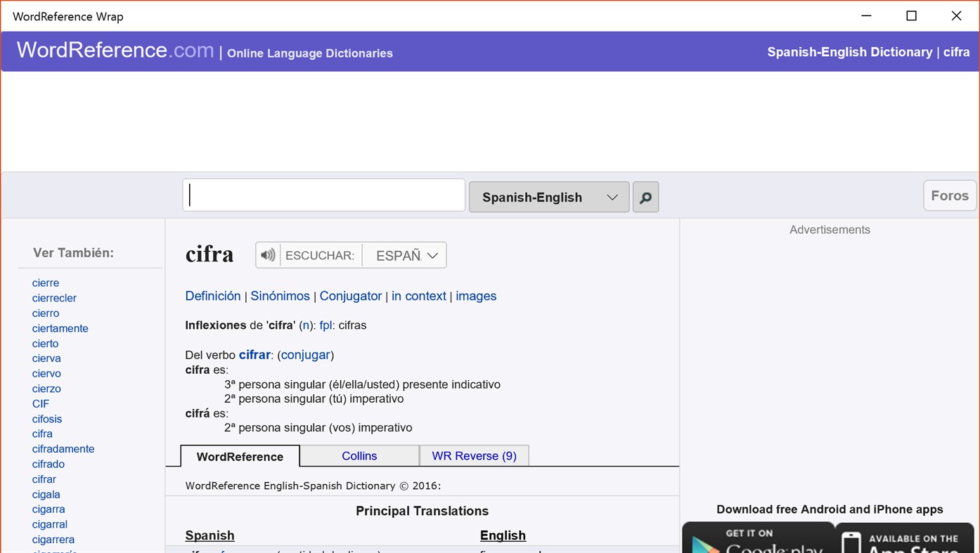The height and width of the screenshot is (553, 980).
Task: Open ciervo in the sidebar list
Action: point(46,374)
